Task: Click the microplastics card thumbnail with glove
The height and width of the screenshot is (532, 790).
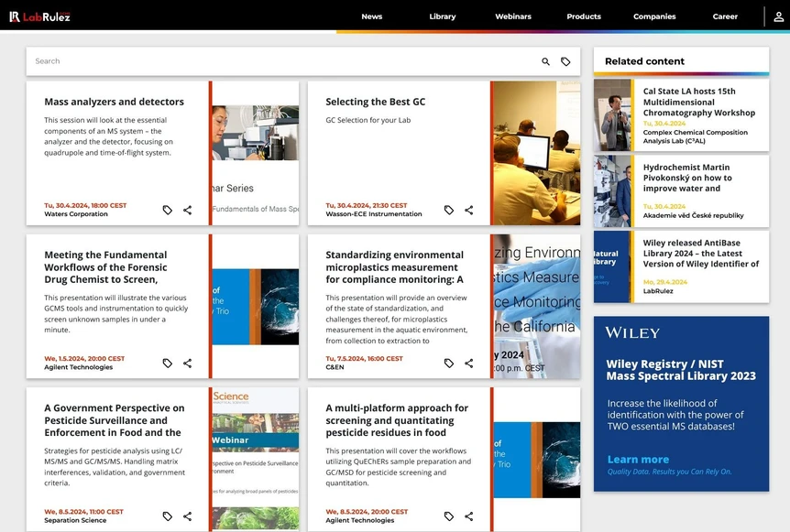Action: click(536, 307)
